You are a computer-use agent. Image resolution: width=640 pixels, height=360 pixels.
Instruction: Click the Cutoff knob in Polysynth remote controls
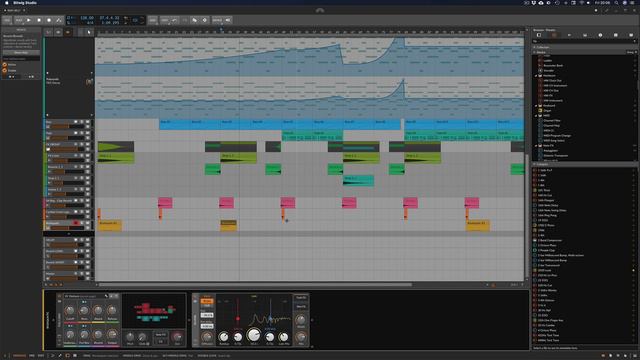click(70, 311)
